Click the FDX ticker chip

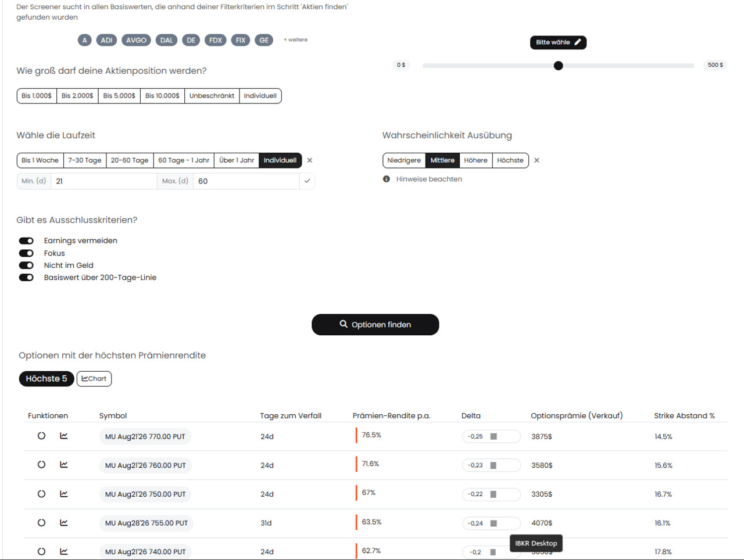click(216, 40)
